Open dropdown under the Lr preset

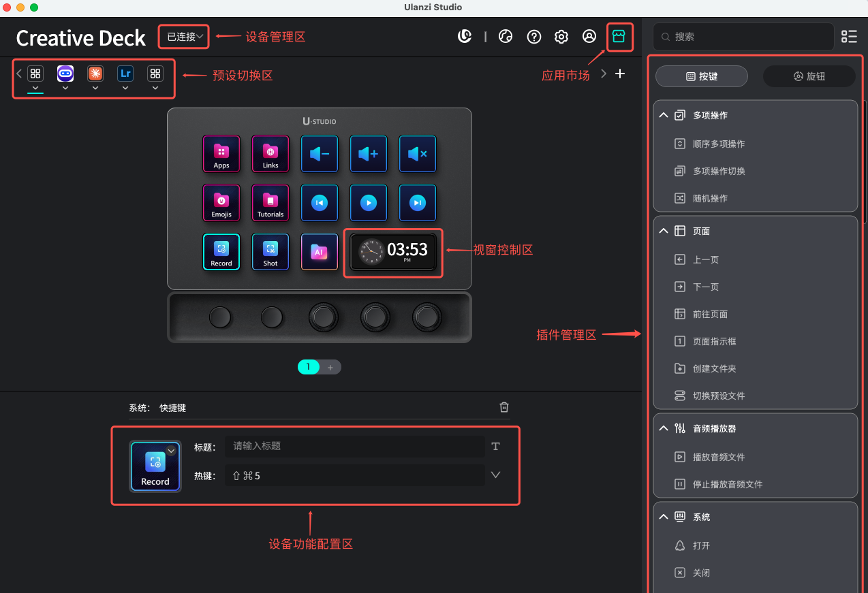(x=125, y=88)
